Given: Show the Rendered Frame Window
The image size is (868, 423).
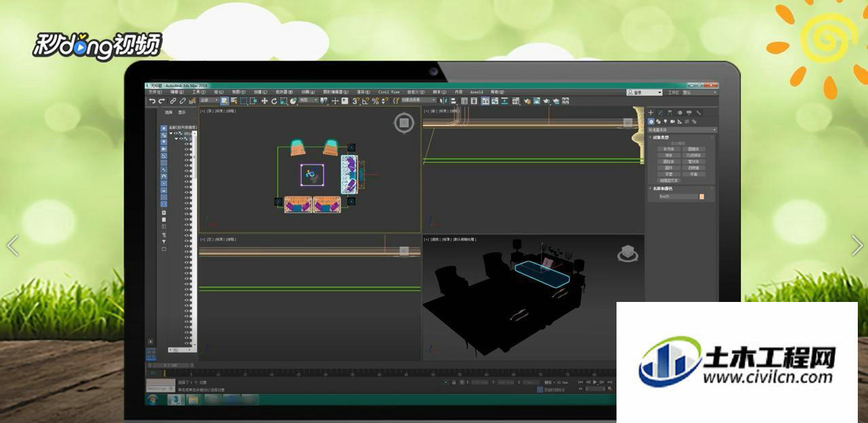Looking at the screenshot, I should click(536, 101).
